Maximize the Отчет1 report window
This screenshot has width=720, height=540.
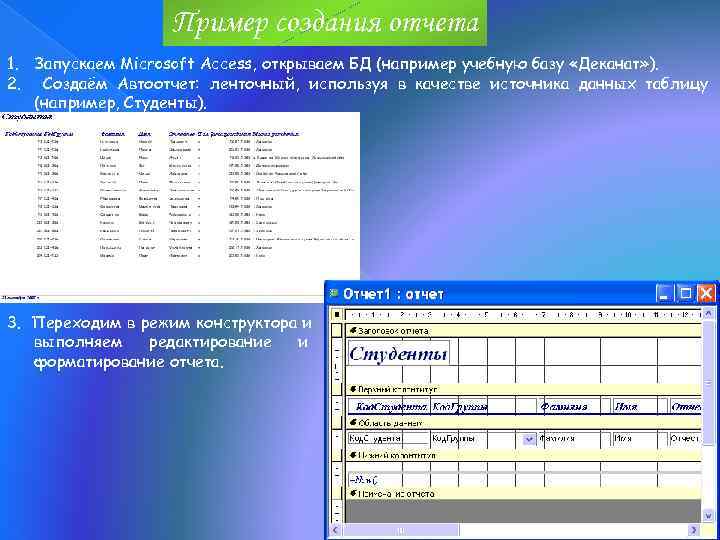click(685, 294)
